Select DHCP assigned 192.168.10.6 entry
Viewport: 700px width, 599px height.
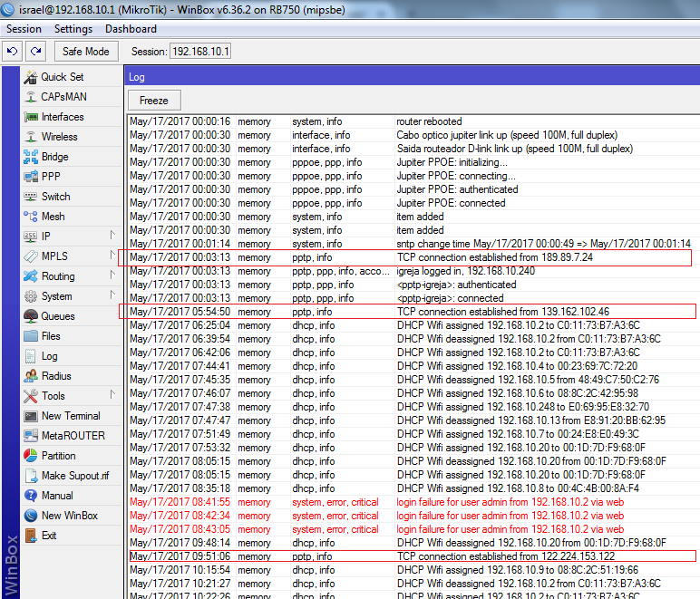coord(413,393)
